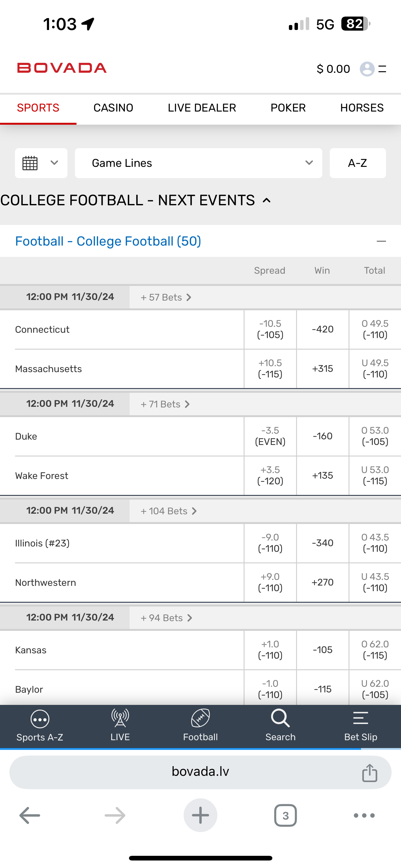
Task: Tap the Safari share icon
Action: coord(370,773)
